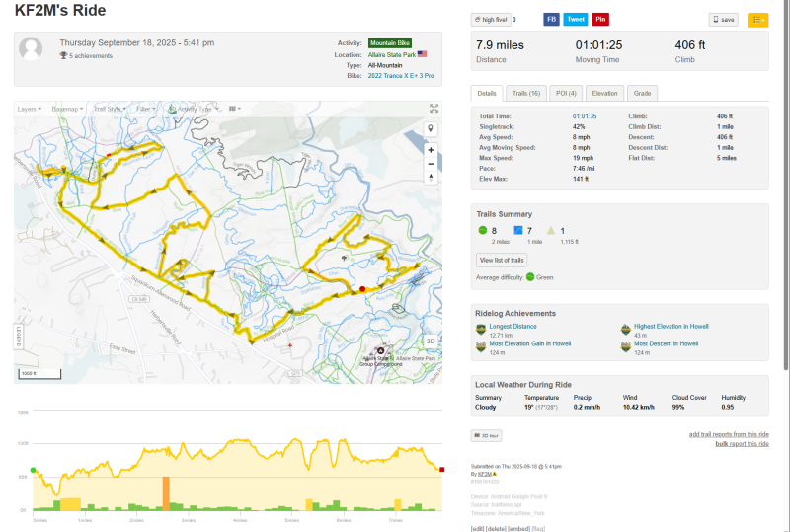Open the Layers dropdown on the map

30,109
